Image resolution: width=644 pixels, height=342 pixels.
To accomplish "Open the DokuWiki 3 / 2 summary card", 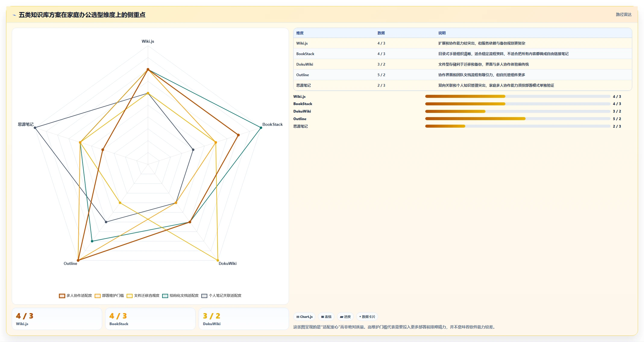I will point(244,319).
